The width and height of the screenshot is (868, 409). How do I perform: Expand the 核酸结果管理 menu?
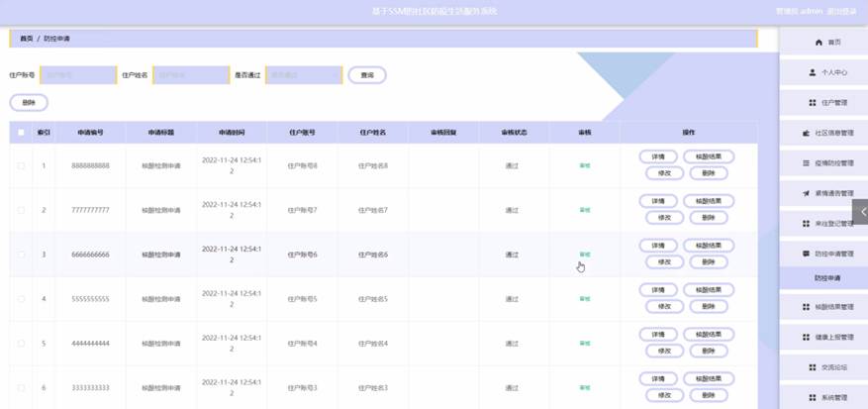[823, 307]
